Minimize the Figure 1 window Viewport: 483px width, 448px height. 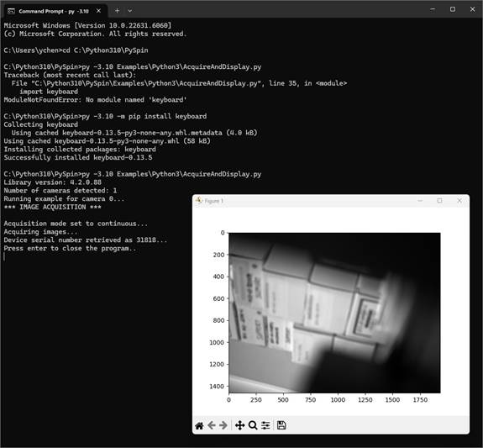point(420,201)
